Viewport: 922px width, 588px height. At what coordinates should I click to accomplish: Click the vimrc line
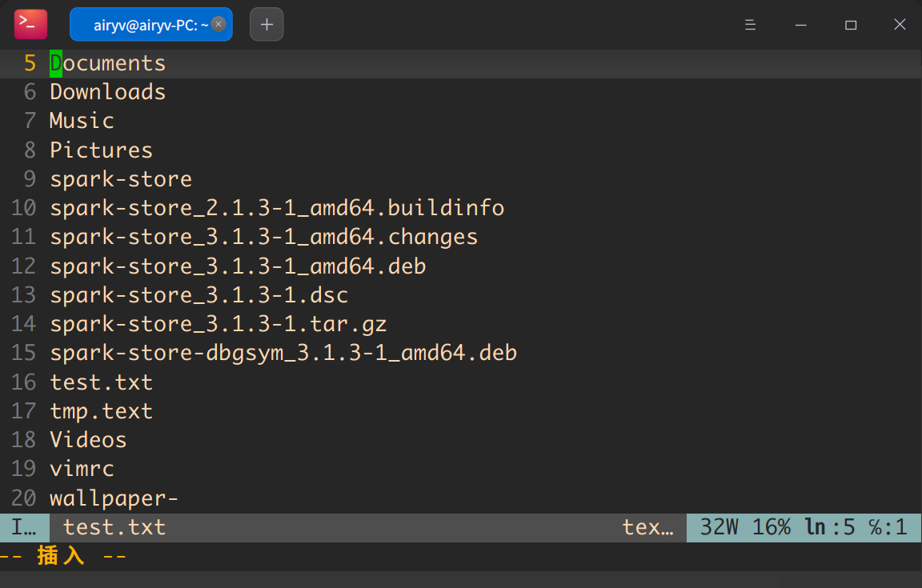click(x=82, y=469)
